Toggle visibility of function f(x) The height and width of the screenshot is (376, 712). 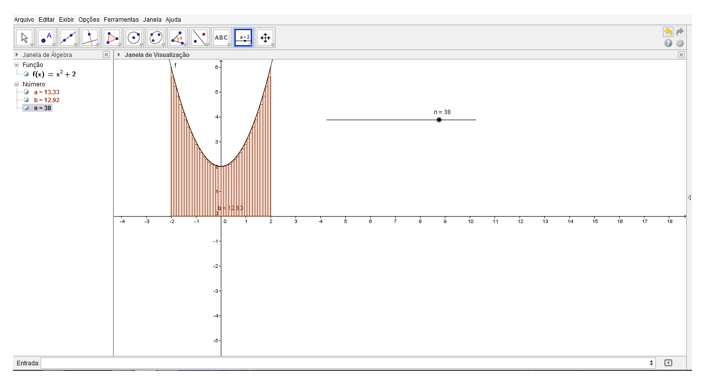26,74
